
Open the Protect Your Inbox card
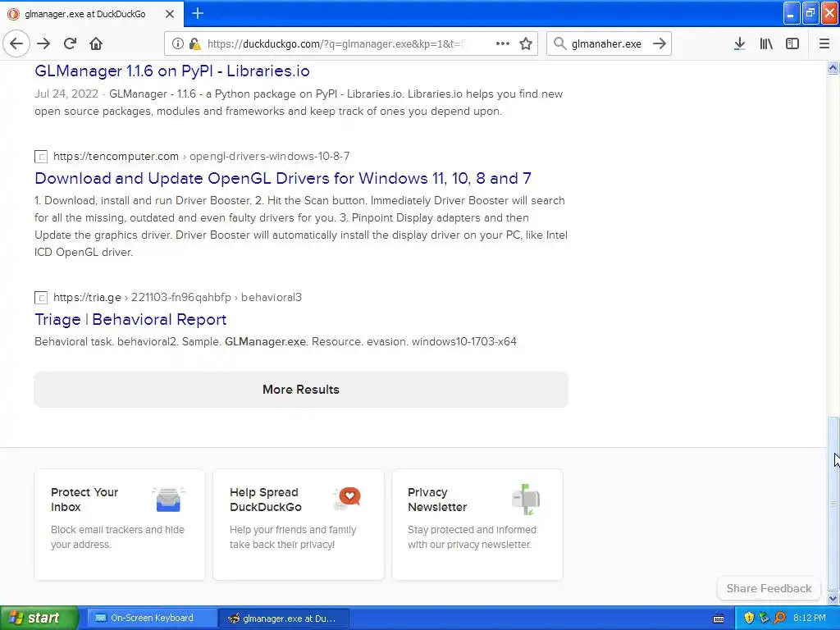pos(120,524)
